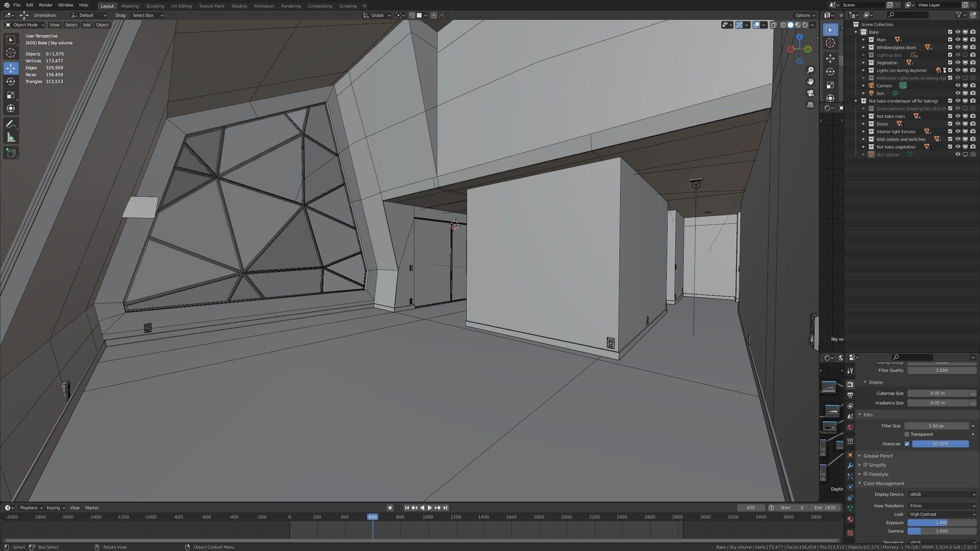Activate the Transform tool in left toolbar

coord(11,108)
